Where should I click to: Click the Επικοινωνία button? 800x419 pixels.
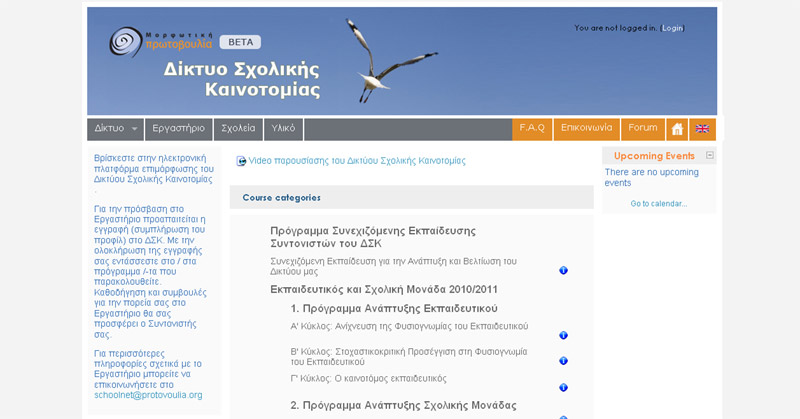(x=586, y=129)
